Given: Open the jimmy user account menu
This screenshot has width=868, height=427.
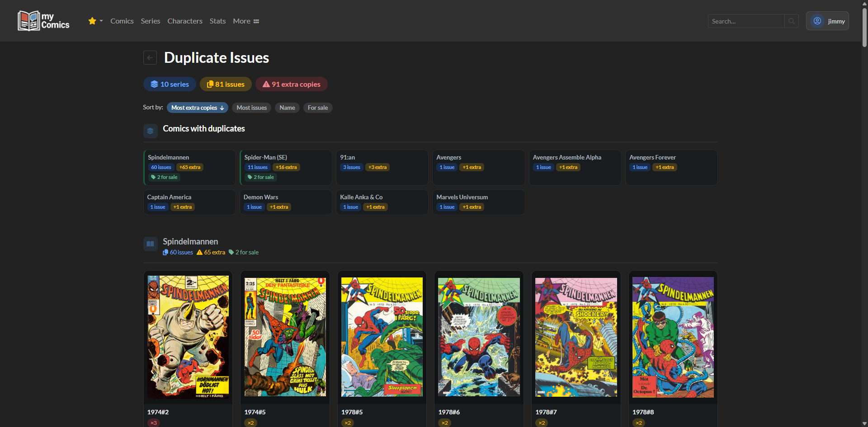Looking at the screenshot, I should point(827,21).
